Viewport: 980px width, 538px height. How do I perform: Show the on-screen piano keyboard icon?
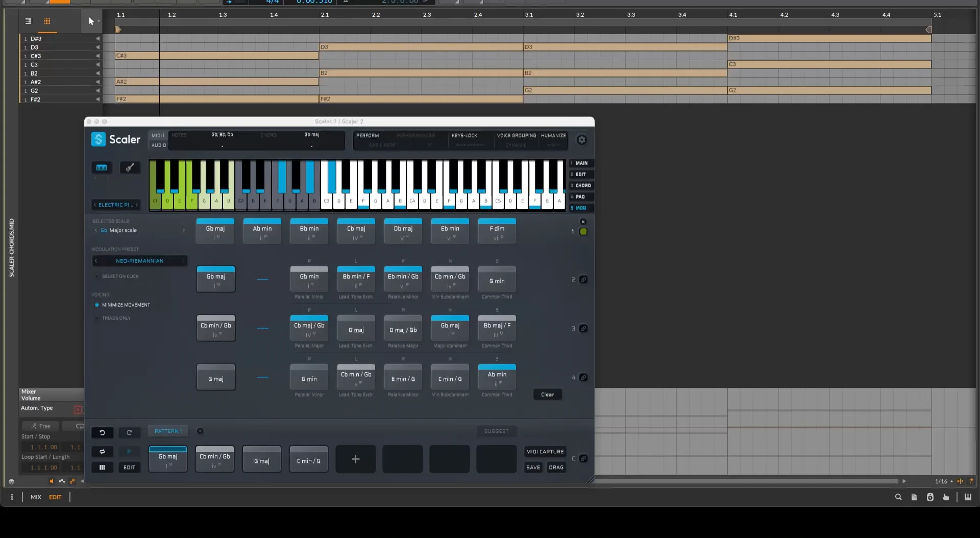968,497
